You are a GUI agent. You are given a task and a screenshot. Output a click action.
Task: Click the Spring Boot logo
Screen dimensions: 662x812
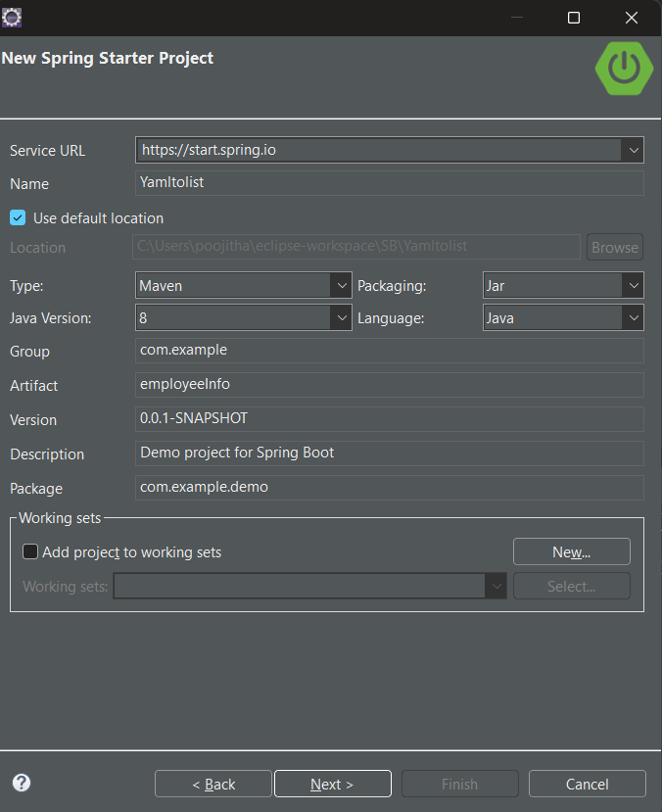[624, 69]
